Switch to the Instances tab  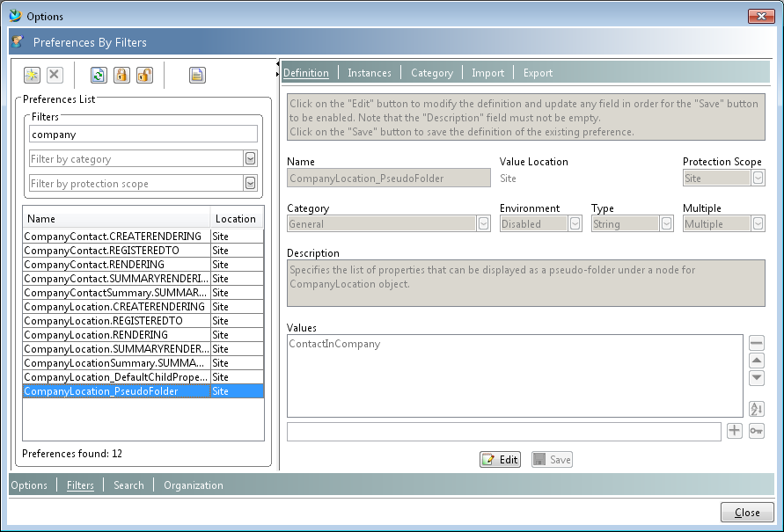(x=370, y=73)
